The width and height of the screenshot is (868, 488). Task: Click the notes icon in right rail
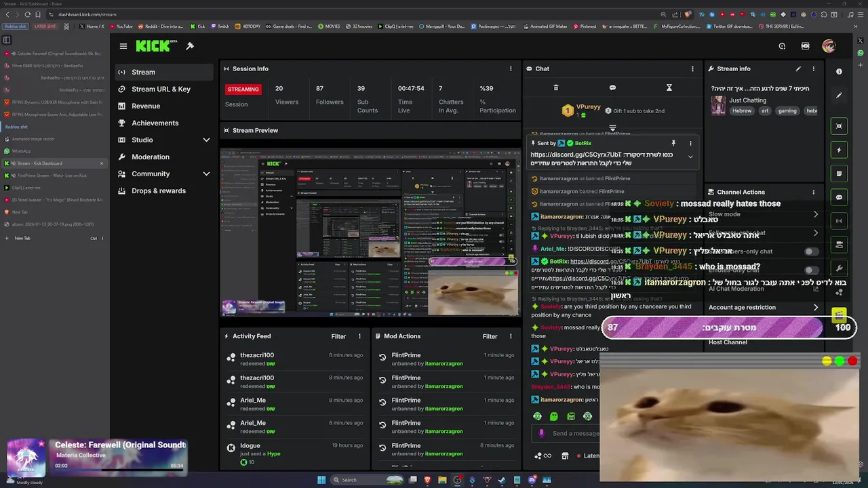click(839, 174)
